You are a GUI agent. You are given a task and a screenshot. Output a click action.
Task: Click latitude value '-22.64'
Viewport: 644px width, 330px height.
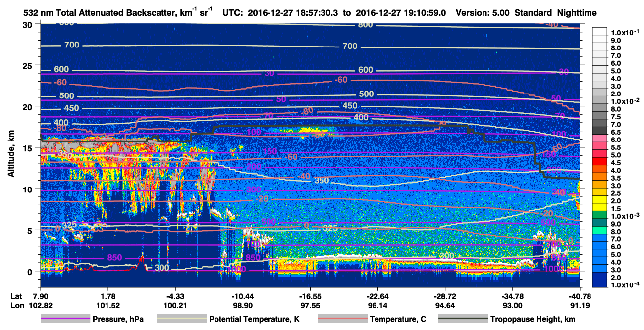pyautogui.click(x=377, y=296)
